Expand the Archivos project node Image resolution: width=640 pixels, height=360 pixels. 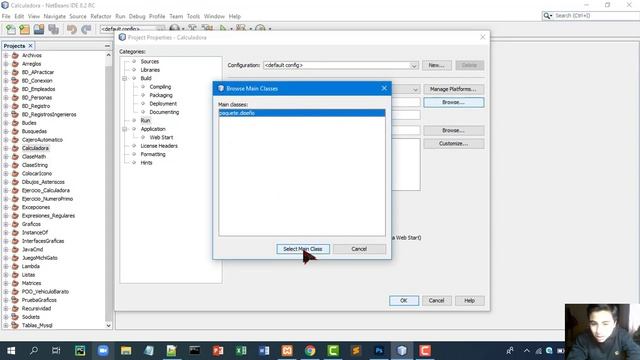click(x=6, y=55)
